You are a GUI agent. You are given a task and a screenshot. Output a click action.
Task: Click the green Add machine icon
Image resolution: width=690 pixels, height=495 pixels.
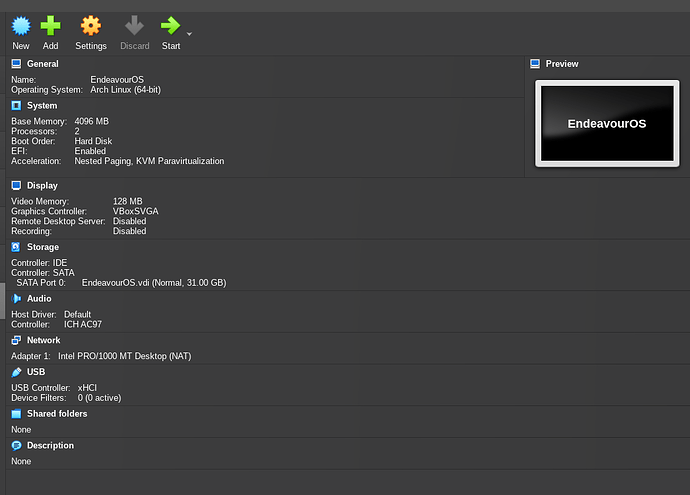click(50, 26)
